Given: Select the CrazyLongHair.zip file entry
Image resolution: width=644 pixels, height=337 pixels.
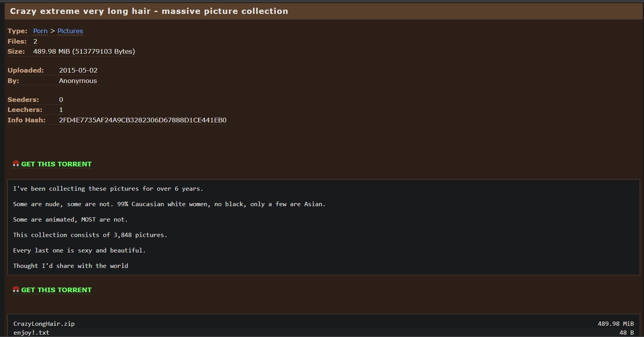Looking at the screenshot, I should 44,323.
